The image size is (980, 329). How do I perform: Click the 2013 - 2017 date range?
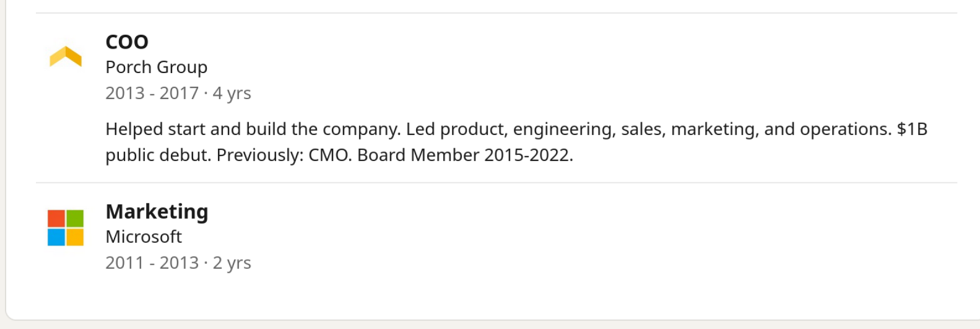click(152, 93)
